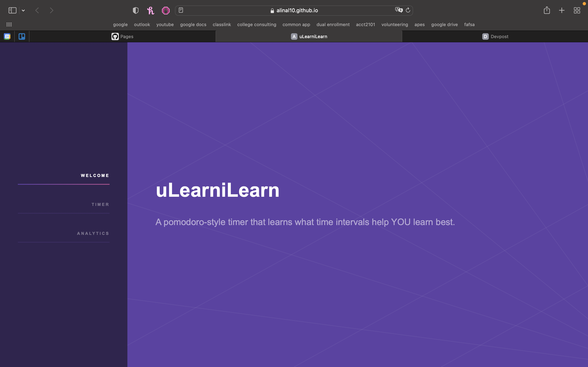Show the tab overview grid
The width and height of the screenshot is (588, 367).
(x=577, y=10)
